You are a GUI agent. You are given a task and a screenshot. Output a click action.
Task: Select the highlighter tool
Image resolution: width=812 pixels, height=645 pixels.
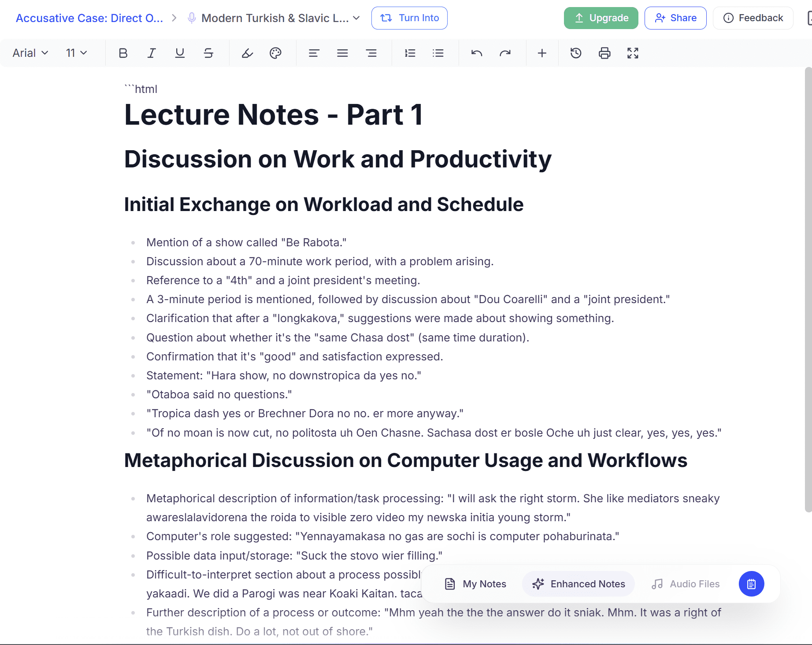(247, 53)
